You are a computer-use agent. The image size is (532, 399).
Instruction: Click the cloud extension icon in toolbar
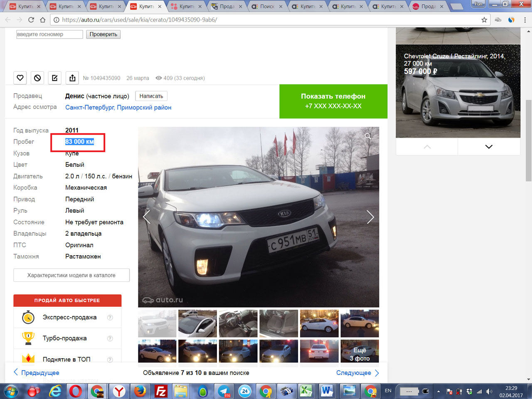click(x=498, y=20)
